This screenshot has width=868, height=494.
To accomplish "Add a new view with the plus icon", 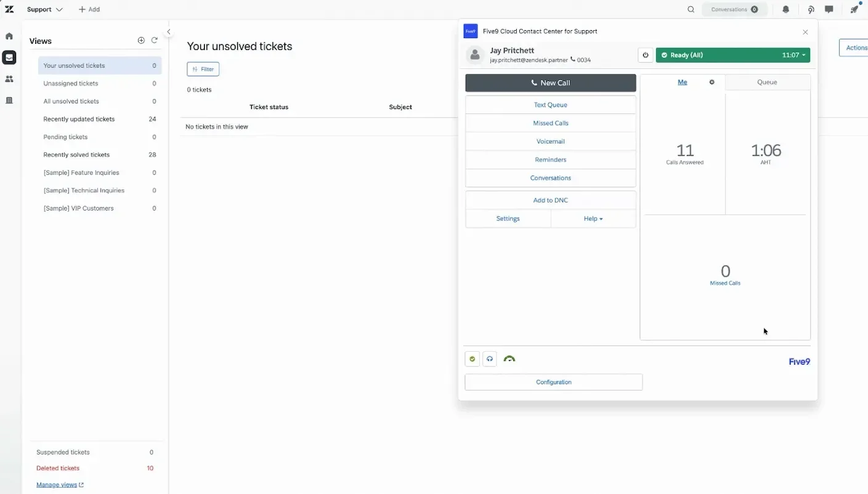I will [x=141, y=41].
